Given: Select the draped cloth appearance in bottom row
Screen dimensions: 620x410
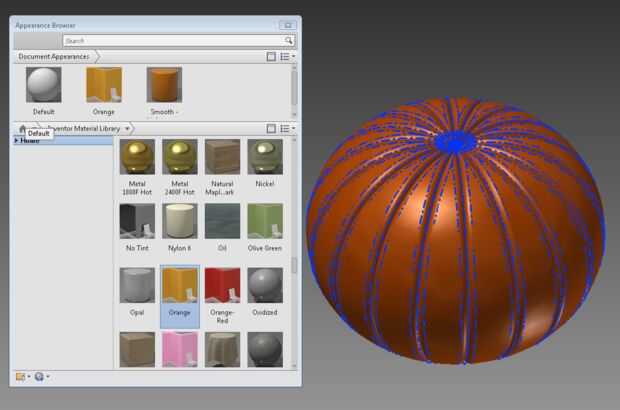Looking at the screenshot, I should point(222,350).
